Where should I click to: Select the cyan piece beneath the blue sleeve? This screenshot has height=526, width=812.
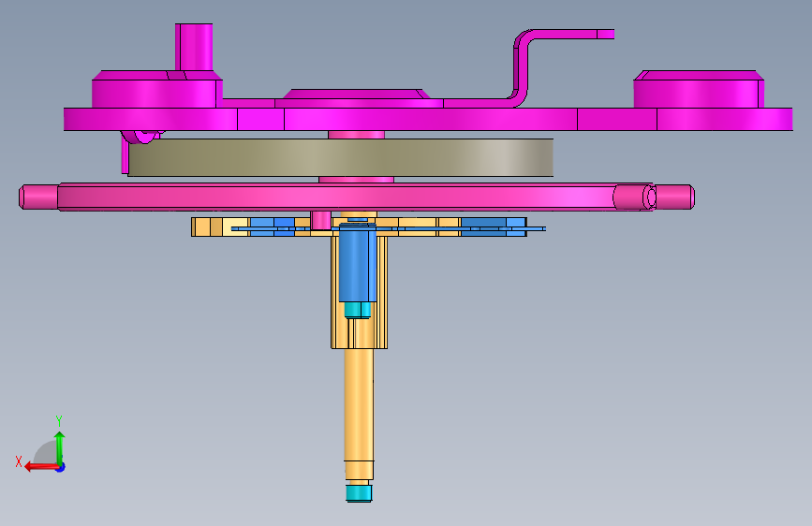click(358, 310)
